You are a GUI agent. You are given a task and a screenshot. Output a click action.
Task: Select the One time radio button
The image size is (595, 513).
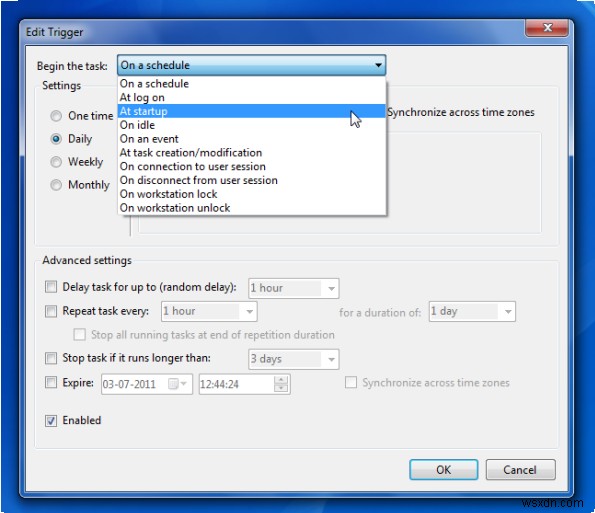[x=56, y=116]
